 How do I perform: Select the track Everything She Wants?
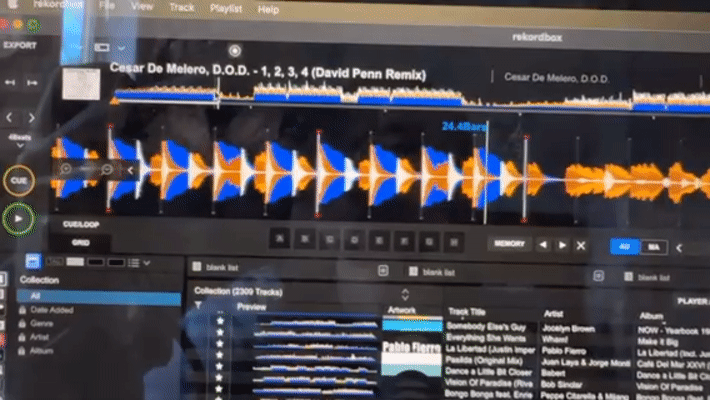pyautogui.click(x=486, y=338)
